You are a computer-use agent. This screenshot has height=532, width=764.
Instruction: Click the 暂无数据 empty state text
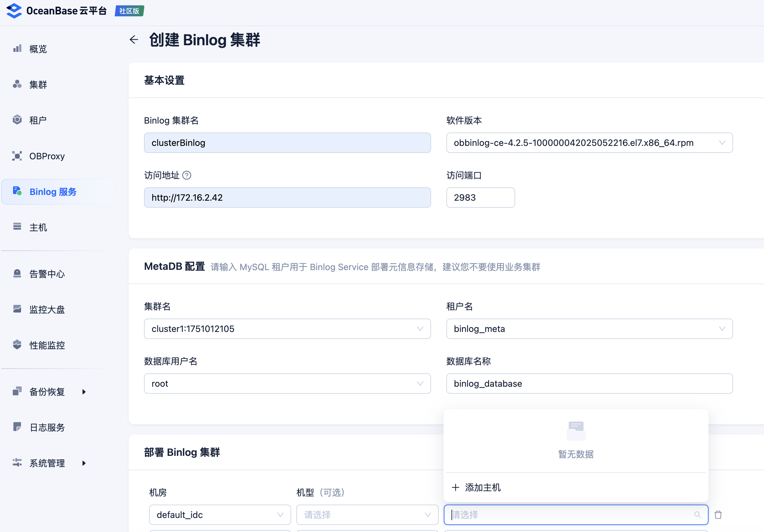(x=576, y=454)
